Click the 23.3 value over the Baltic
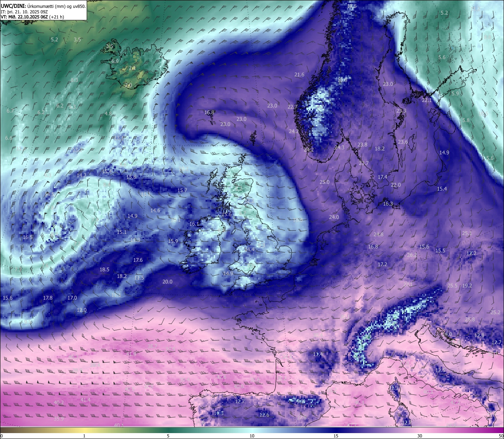The image size is (504, 439). [401, 111]
